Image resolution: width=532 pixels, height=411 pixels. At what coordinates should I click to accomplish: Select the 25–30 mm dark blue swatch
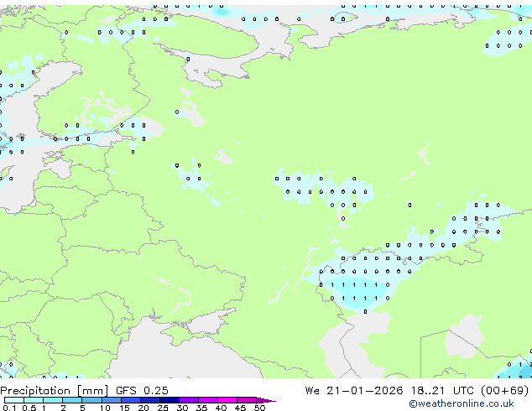point(170,400)
